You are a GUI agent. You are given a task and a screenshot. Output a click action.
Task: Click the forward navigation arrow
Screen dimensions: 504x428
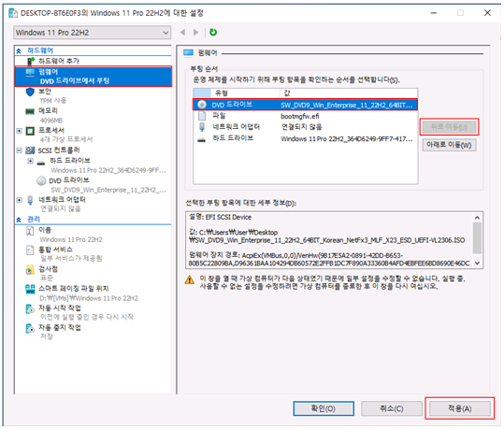point(195,32)
